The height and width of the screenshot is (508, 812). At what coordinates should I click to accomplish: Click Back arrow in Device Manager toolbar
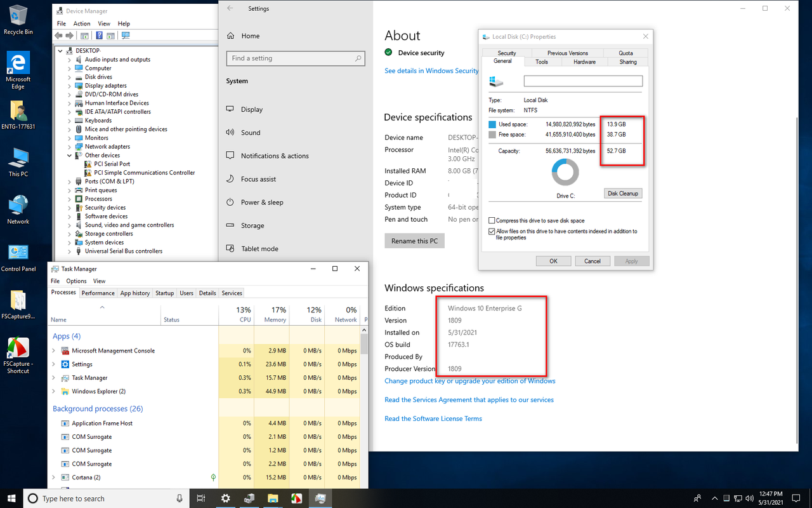[59, 36]
